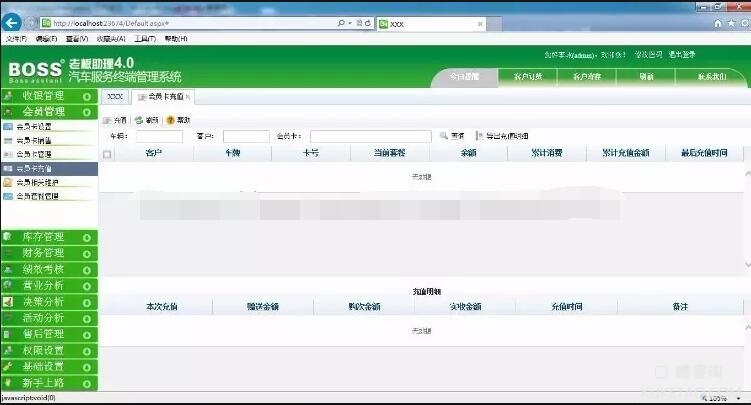Image resolution: width=751 pixels, height=405 pixels.
Task: Open the address bar search dropdown arrow
Action: pyautogui.click(x=350, y=23)
